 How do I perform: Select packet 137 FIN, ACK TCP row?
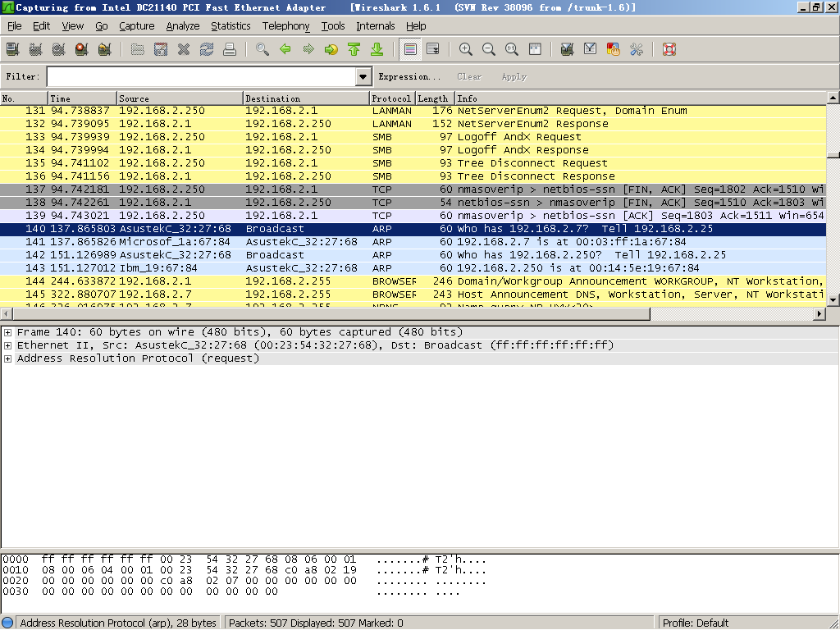coord(413,189)
